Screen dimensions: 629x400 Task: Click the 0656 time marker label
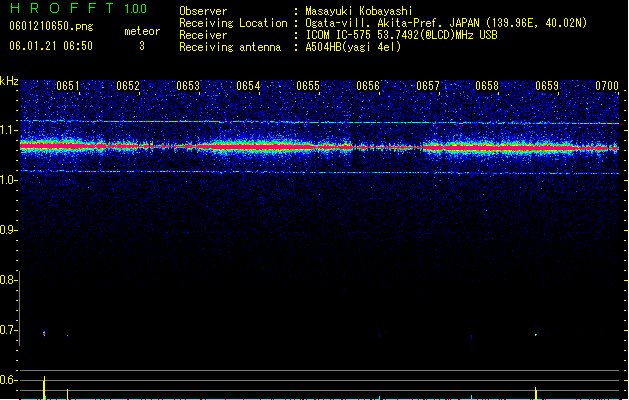tap(368, 86)
